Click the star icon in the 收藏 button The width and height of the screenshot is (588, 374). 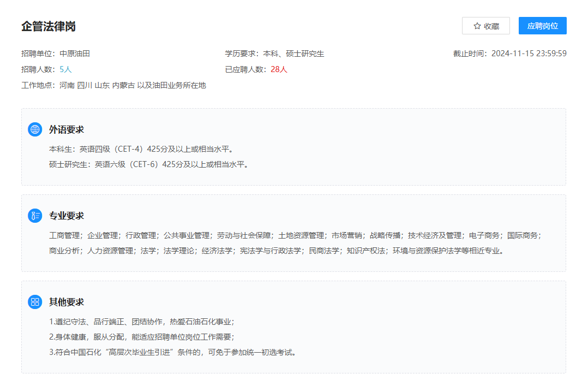pyautogui.click(x=477, y=25)
